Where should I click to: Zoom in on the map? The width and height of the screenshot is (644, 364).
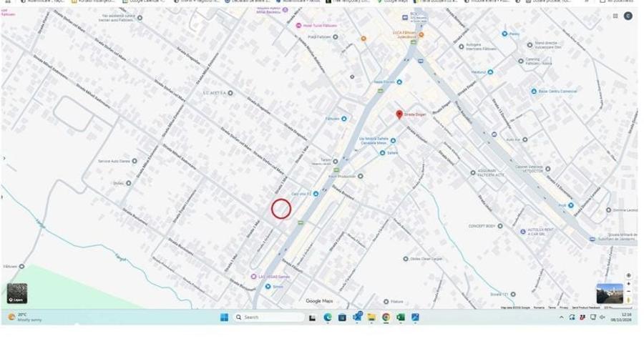tap(628, 284)
